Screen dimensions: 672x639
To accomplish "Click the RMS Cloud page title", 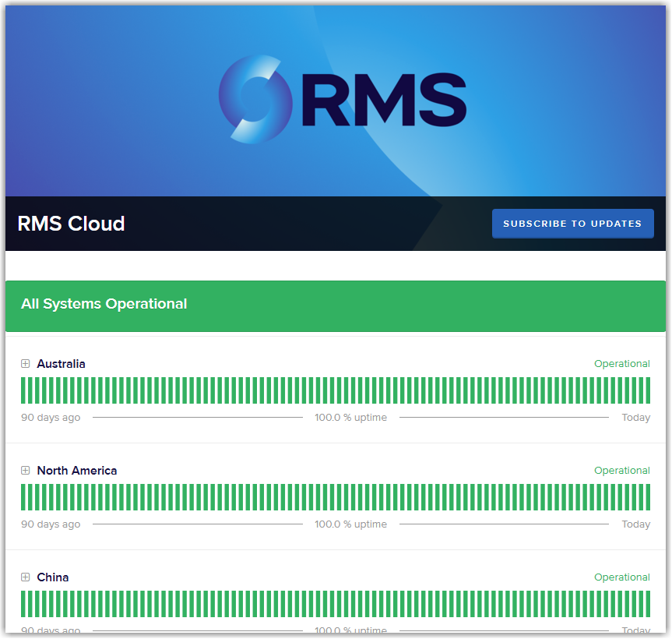I will pos(71,224).
